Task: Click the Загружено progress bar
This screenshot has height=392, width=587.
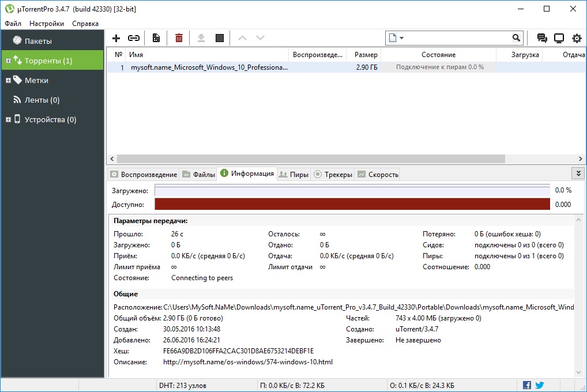Action: click(x=352, y=191)
